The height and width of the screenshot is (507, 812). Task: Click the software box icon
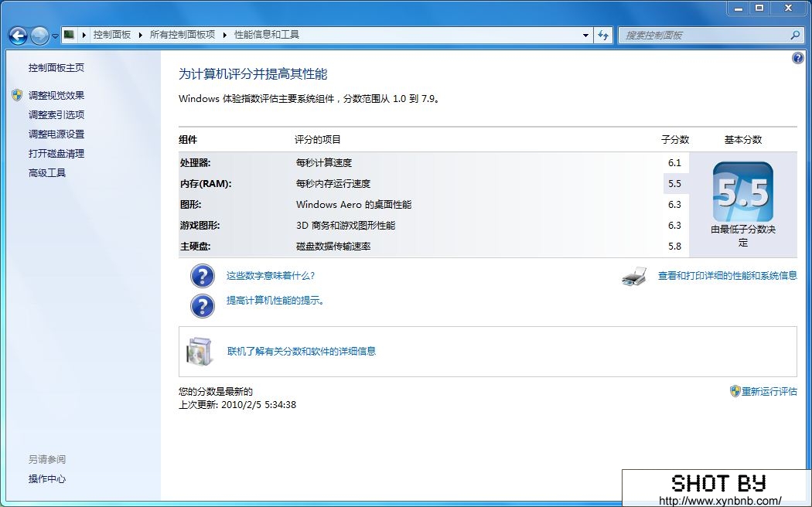coord(200,352)
